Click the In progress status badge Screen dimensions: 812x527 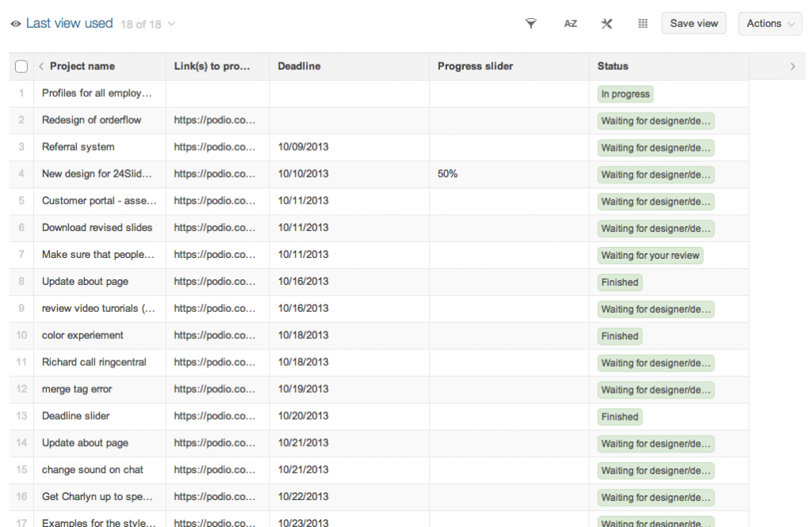(x=625, y=94)
